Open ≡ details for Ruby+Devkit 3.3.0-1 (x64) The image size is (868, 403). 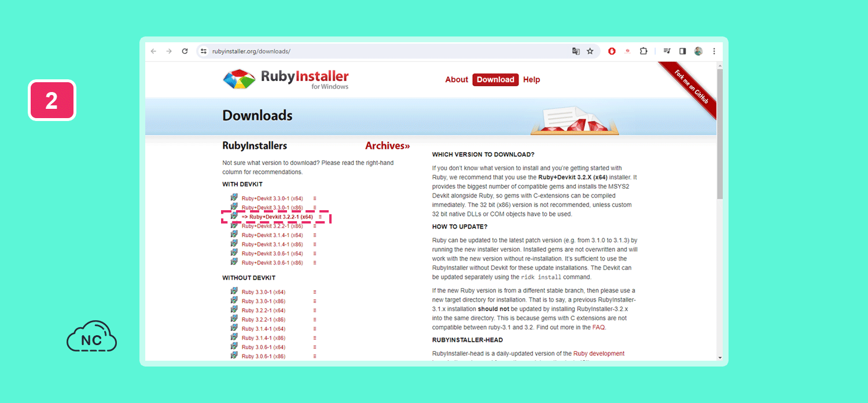[315, 198]
